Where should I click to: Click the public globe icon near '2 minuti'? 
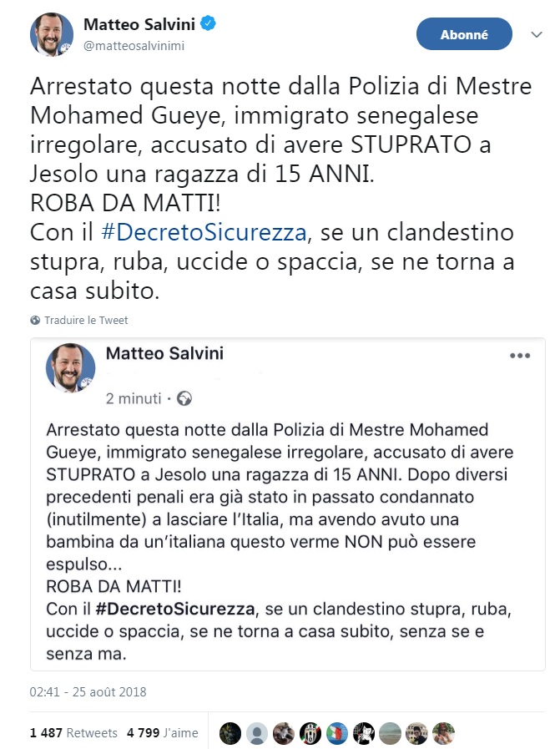[184, 398]
